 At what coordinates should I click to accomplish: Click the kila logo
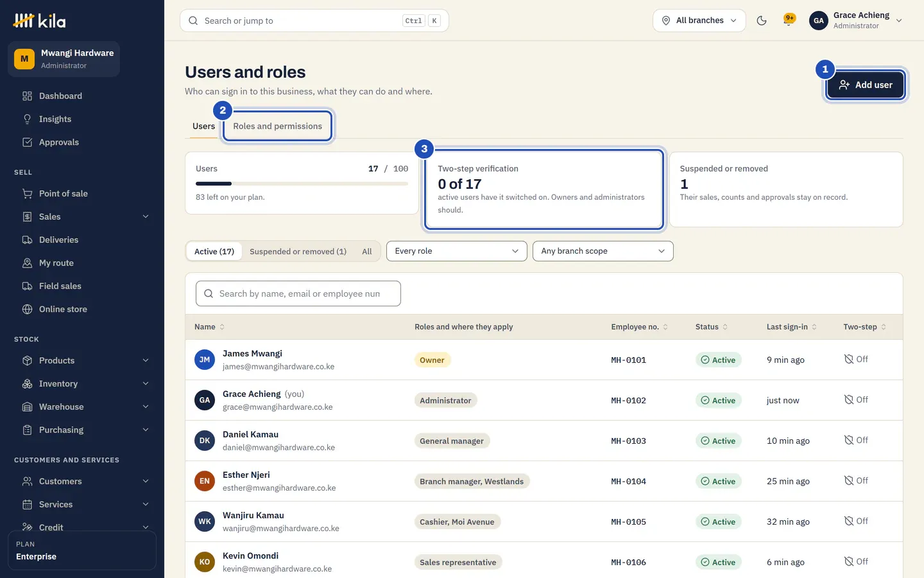39,21
